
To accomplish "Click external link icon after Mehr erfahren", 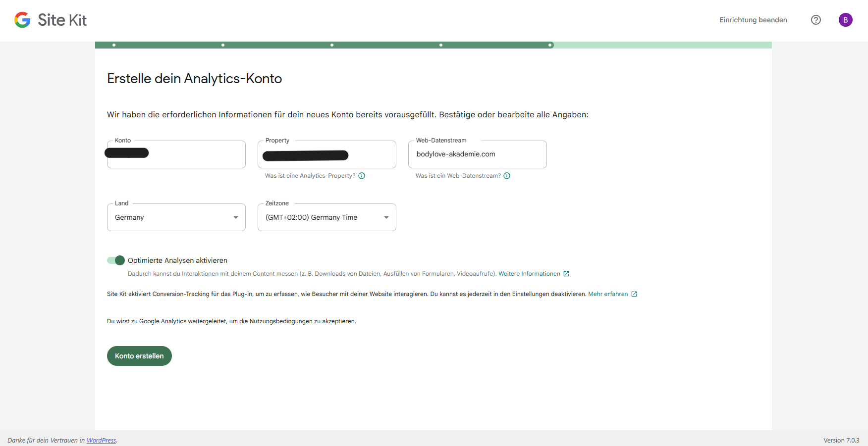I will [x=634, y=294].
